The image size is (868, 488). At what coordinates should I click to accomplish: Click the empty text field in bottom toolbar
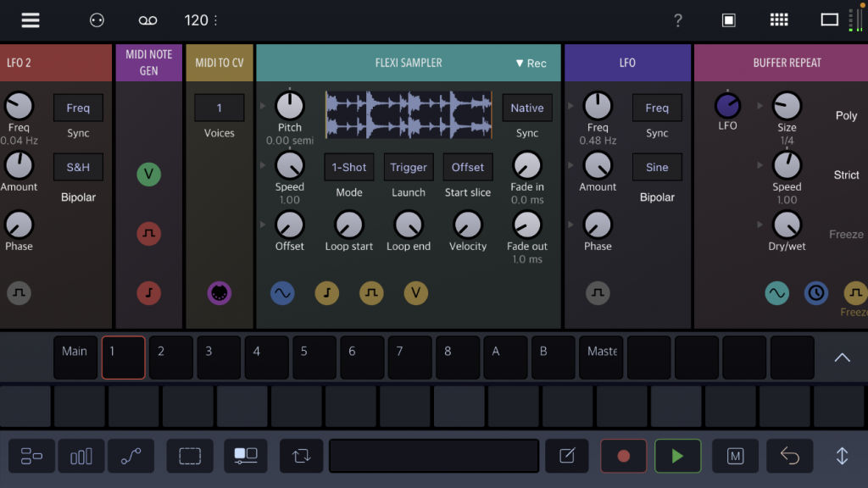click(x=434, y=456)
